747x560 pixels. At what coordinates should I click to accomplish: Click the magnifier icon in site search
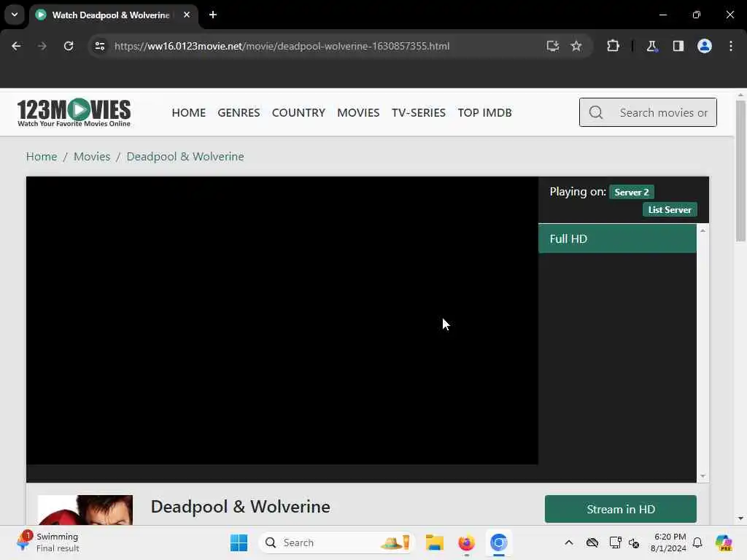(596, 113)
